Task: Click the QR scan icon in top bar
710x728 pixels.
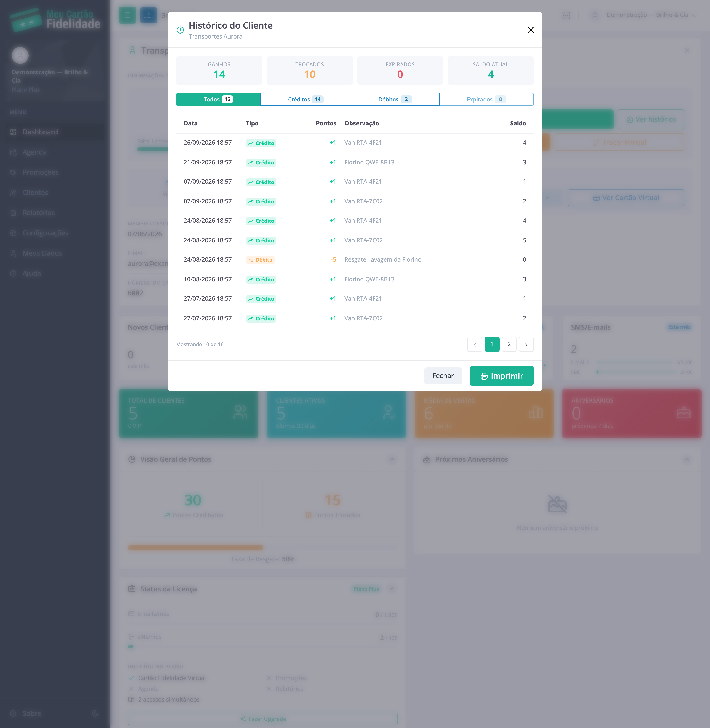Action: 566,15
